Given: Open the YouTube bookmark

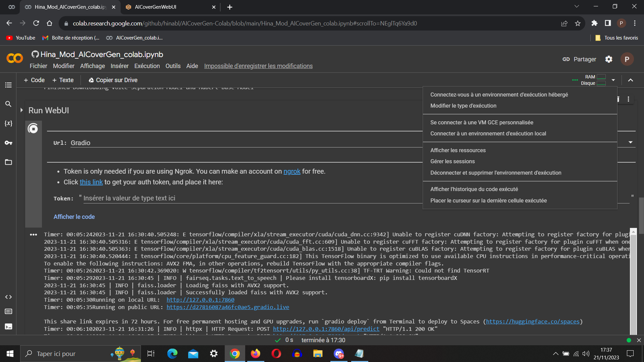Looking at the screenshot, I should point(21,38).
